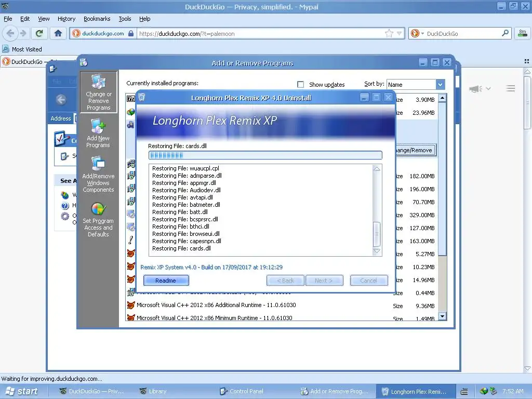Select the 7z program icon in list
Viewport: 532px width, 399px height.
(x=130, y=99)
